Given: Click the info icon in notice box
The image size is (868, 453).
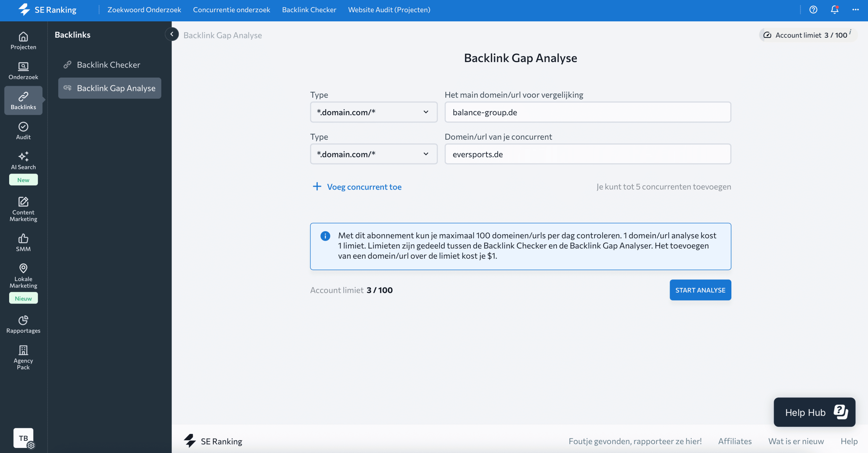Looking at the screenshot, I should [x=325, y=236].
